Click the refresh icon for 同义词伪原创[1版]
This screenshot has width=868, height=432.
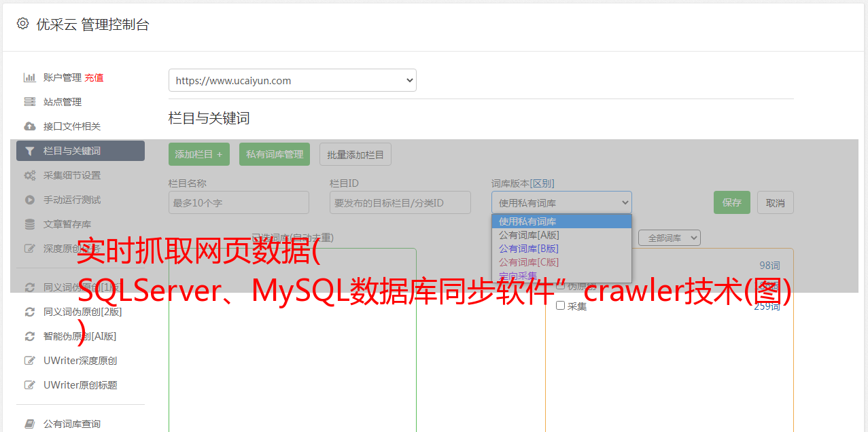pyautogui.click(x=29, y=287)
